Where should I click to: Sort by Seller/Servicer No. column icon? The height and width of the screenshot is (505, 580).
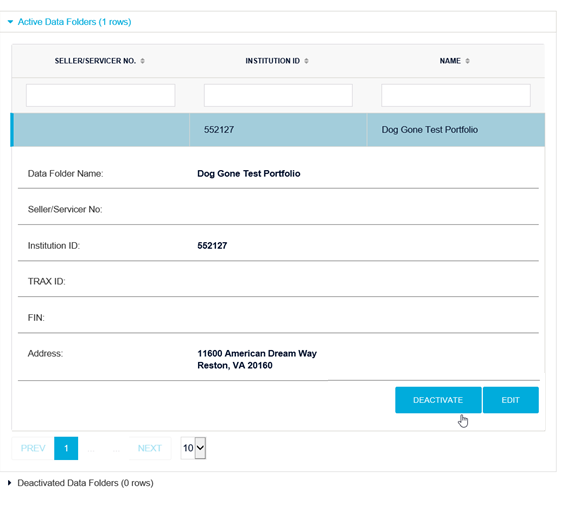(x=142, y=61)
